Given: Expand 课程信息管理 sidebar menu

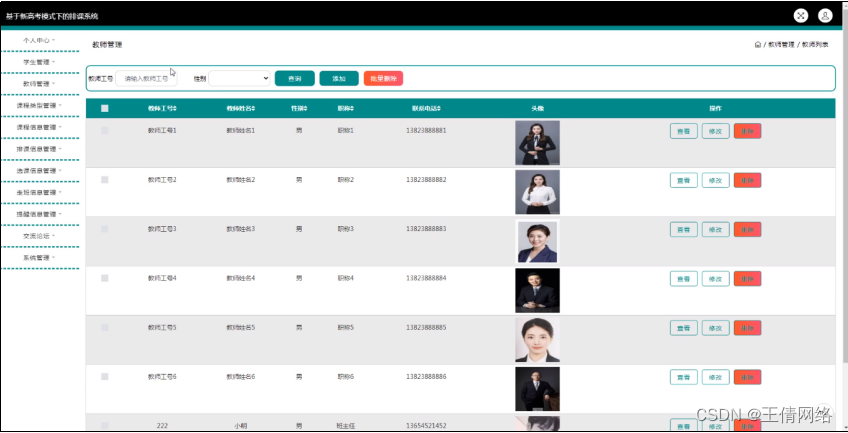Looking at the screenshot, I should click(39, 127).
